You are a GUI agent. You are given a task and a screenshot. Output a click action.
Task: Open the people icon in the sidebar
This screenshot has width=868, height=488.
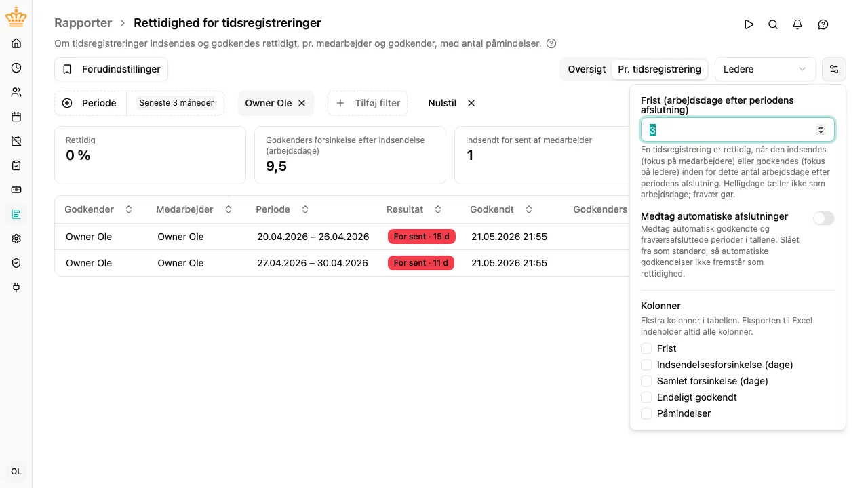(x=16, y=92)
